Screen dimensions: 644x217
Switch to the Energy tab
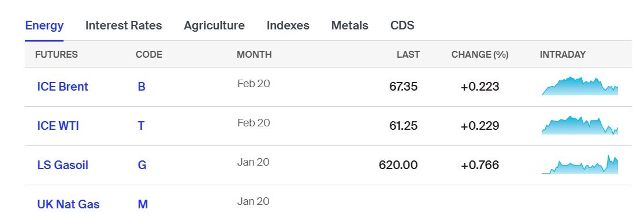[44, 25]
